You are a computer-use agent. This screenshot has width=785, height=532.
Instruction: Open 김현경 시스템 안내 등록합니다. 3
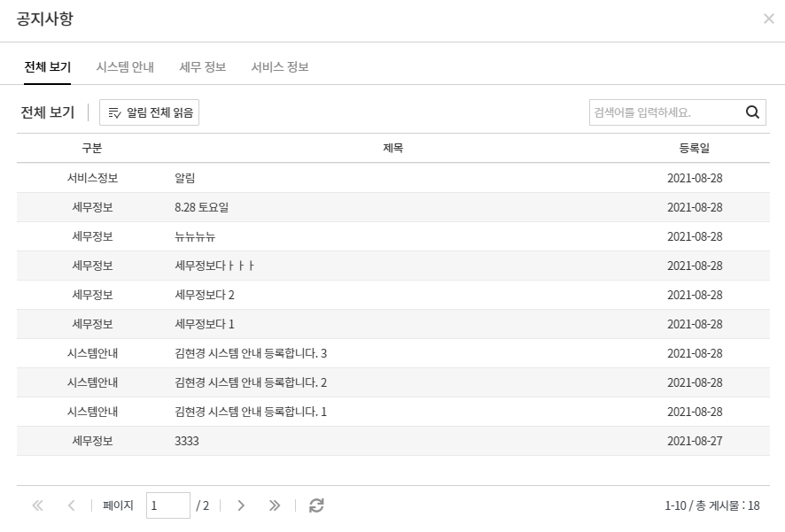251,353
